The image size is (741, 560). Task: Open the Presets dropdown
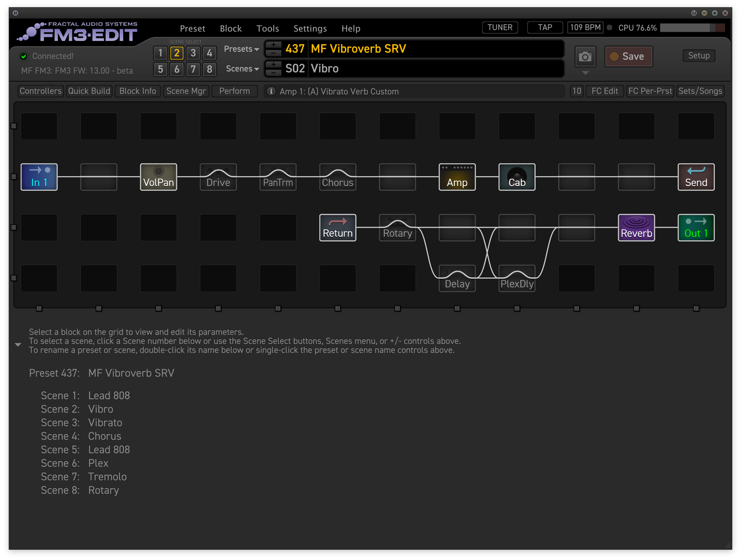coord(242,49)
